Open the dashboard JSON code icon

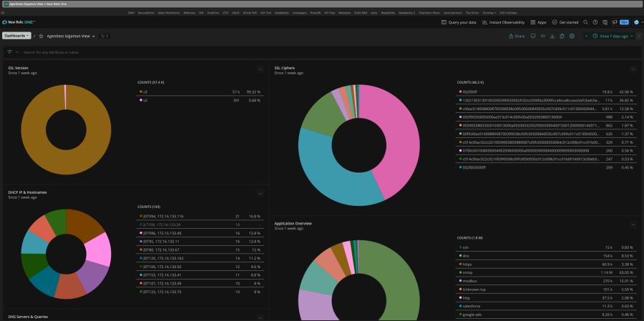click(542, 36)
